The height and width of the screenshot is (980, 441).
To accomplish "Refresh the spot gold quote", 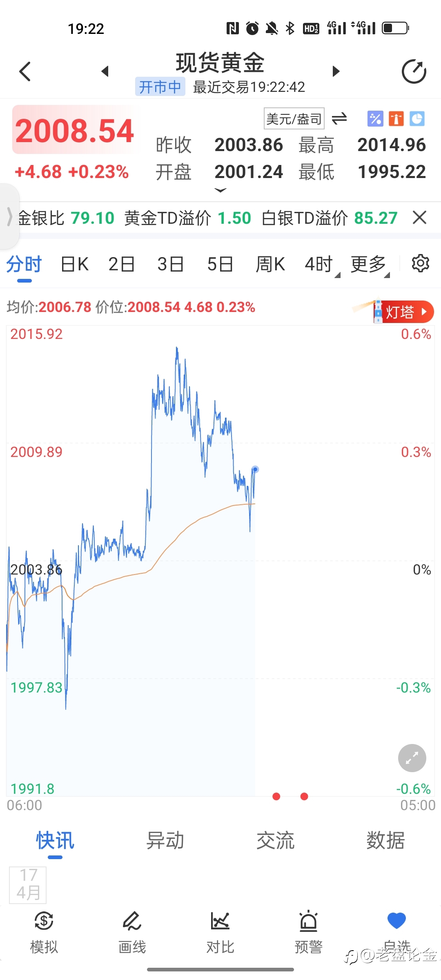I will click(x=414, y=71).
